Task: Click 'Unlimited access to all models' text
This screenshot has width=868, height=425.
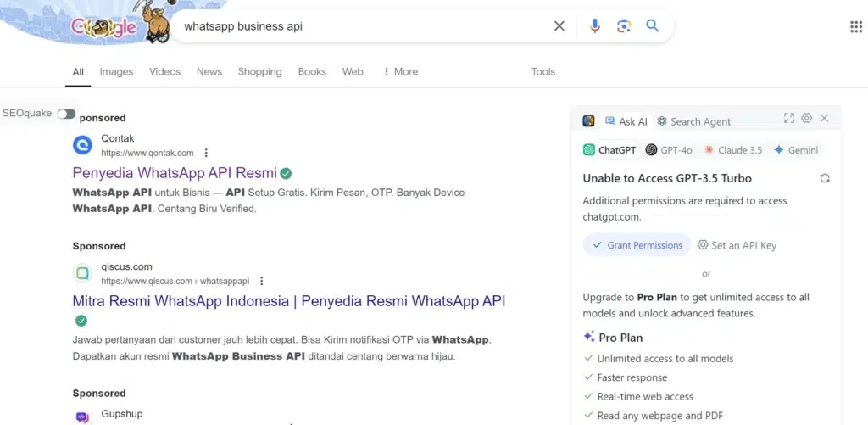Action: click(x=665, y=359)
